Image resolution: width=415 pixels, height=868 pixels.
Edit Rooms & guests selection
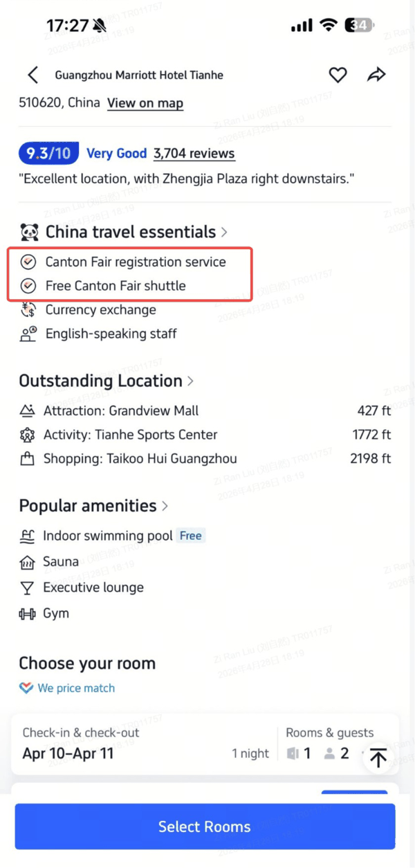pyautogui.click(x=329, y=744)
